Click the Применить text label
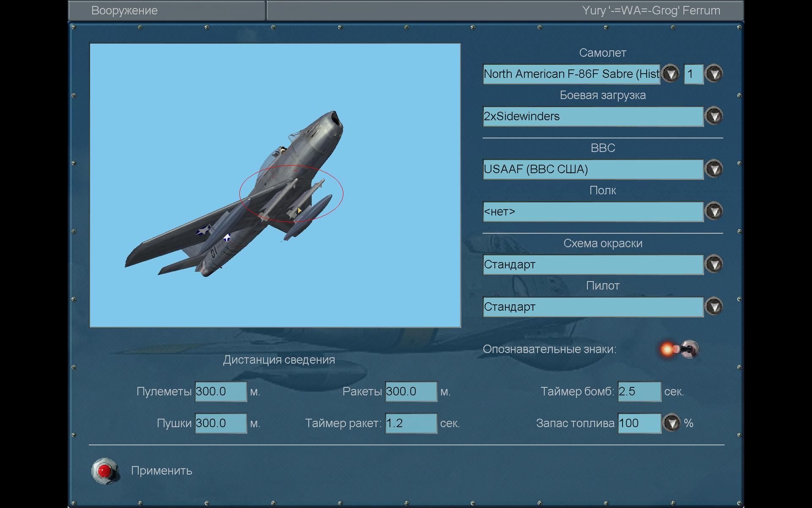 point(162,471)
